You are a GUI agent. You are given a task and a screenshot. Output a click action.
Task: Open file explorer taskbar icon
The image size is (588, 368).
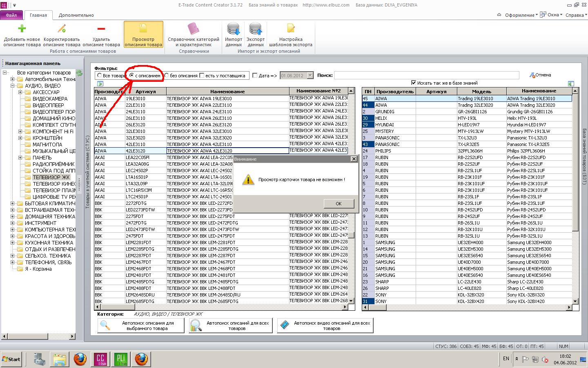(60, 359)
